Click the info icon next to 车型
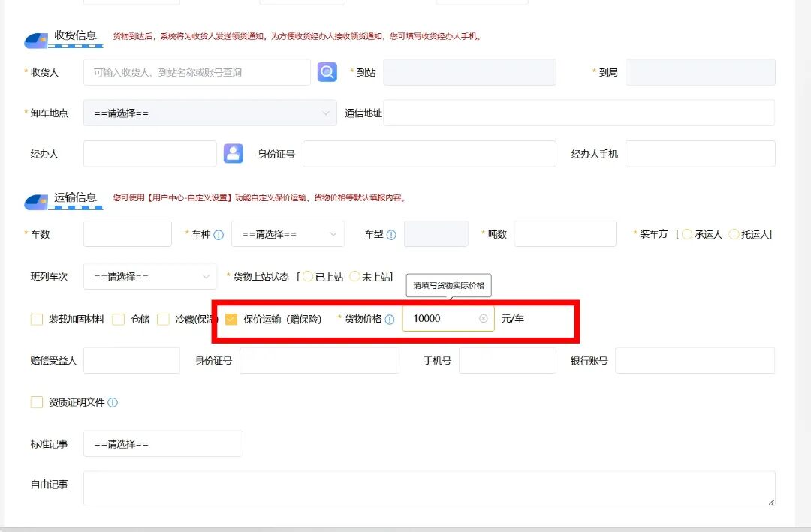The width and height of the screenshot is (811, 532). click(391, 235)
